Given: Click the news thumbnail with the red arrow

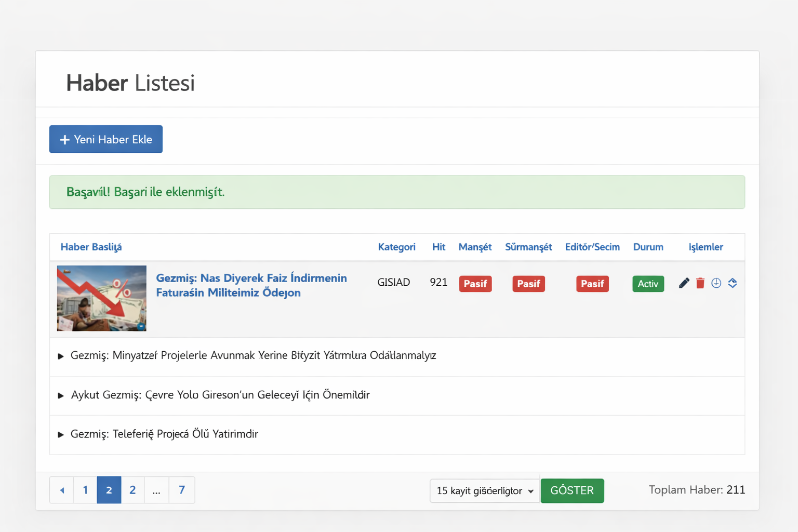Looking at the screenshot, I should 102,298.
